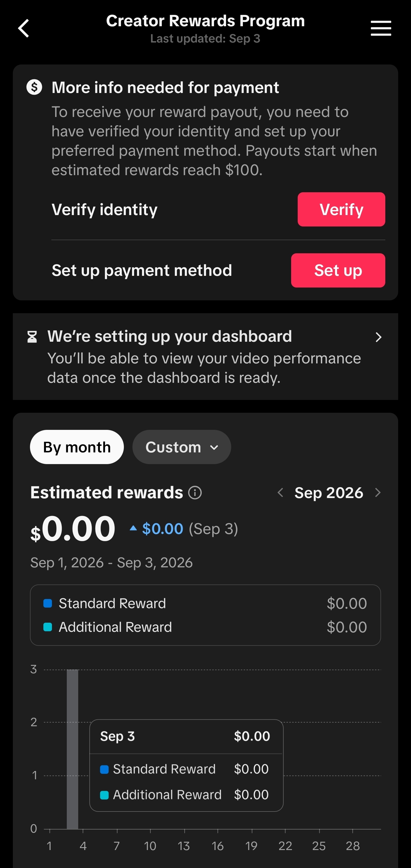
Task: Tap the dollar coin payment icon
Action: pyautogui.click(x=34, y=87)
